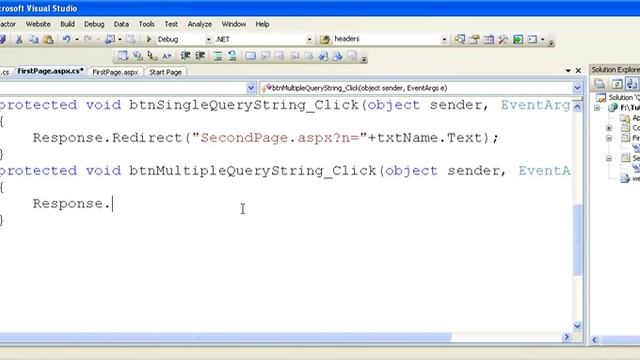Open the Help menu
Viewport: 640px width, 360px height.
pos(262,24)
